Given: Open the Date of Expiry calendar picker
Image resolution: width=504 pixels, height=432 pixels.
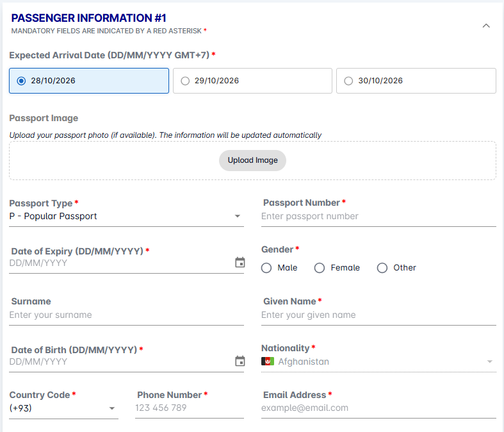Looking at the screenshot, I should [240, 263].
